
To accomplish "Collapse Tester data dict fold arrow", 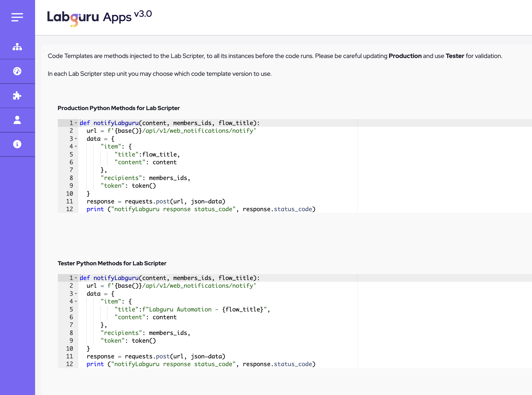I will (76, 294).
